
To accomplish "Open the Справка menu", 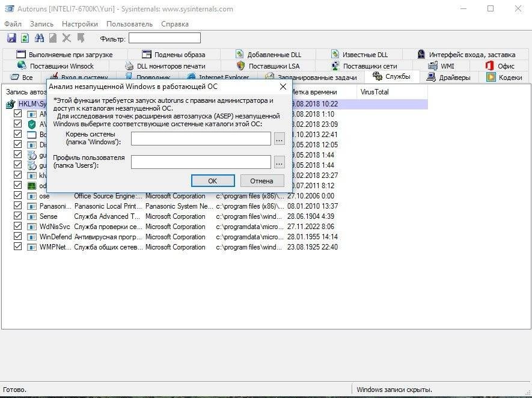I will pos(175,24).
